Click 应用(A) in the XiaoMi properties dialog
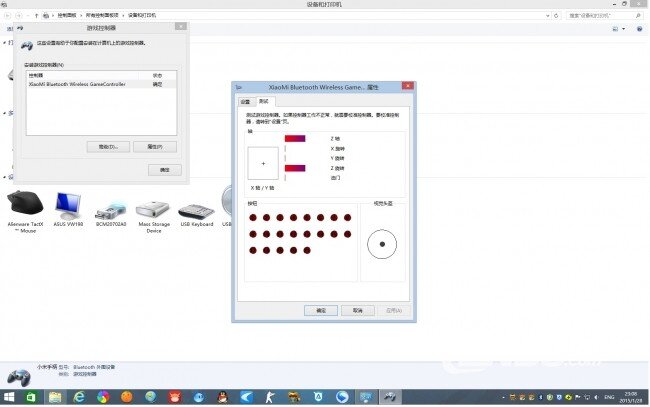The height and width of the screenshot is (407, 650). (394, 310)
